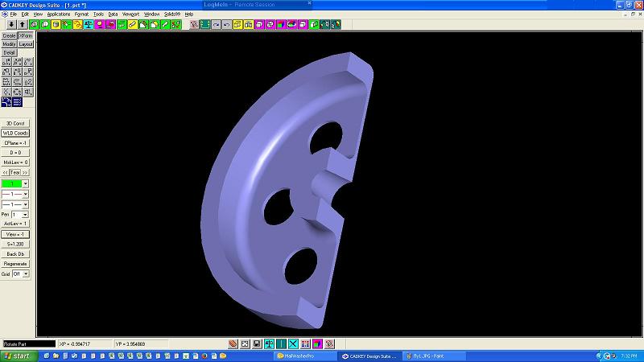This screenshot has height=362, width=644.
Task: Click the first magenta icon in top toolbar
Action: pyautogui.click(x=99, y=25)
